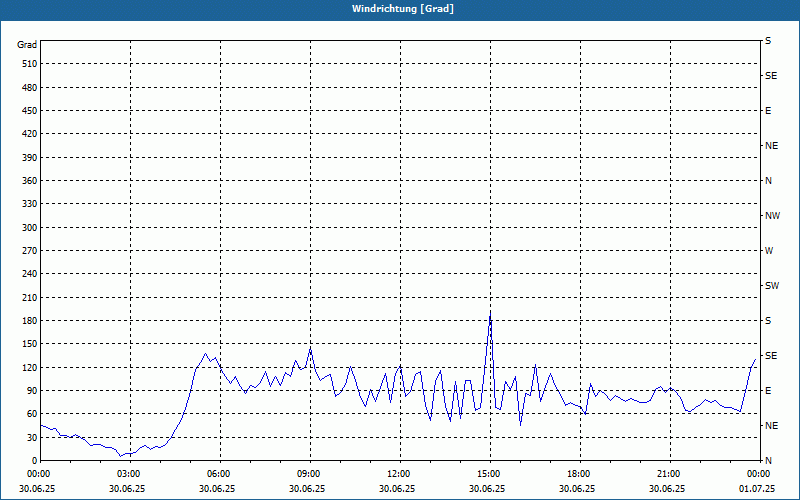This screenshot has width=800, height=500.
Task: Click the curve's peak at 15:00
Action: [490, 312]
